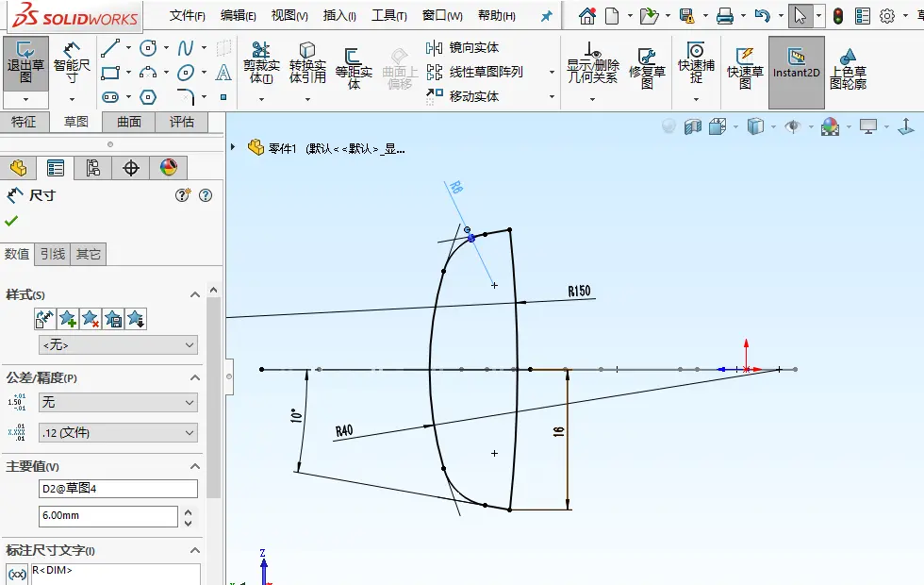Click the Exit Sketch (退出草图) button

click(x=26, y=62)
